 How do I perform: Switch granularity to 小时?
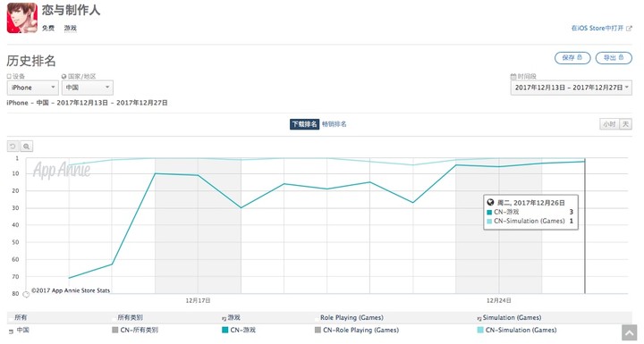[x=609, y=124]
